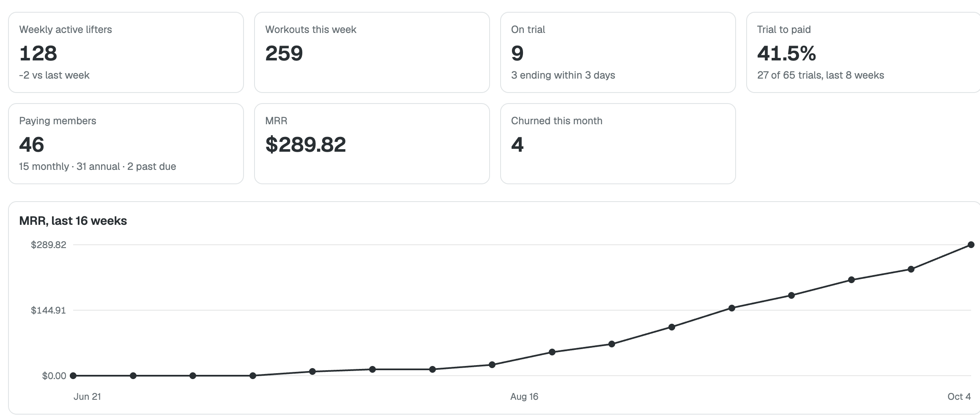This screenshot has height=415, width=980.
Task: Select the 46 paying members value
Action: click(32, 145)
